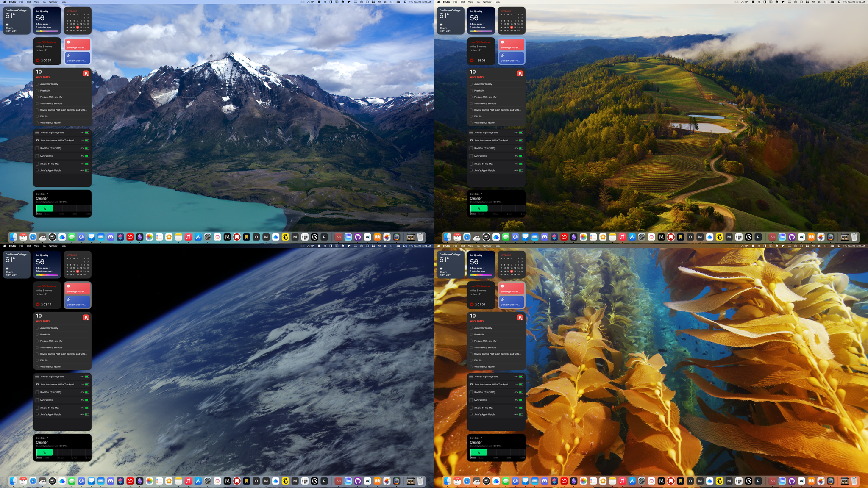This screenshot has width=868, height=488.
Task: Check off Write macOS review on Earth desktop
Action: tap(37, 367)
